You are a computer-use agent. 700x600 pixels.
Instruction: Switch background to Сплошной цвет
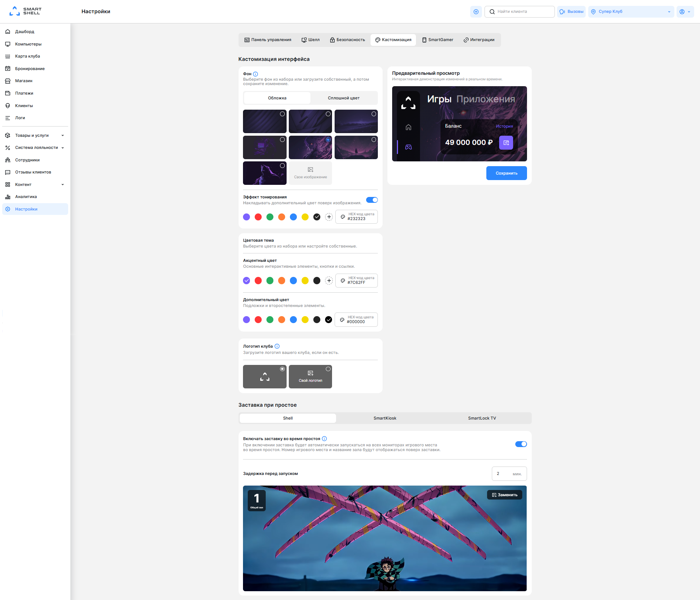pyautogui.click(x=343, y=98)
